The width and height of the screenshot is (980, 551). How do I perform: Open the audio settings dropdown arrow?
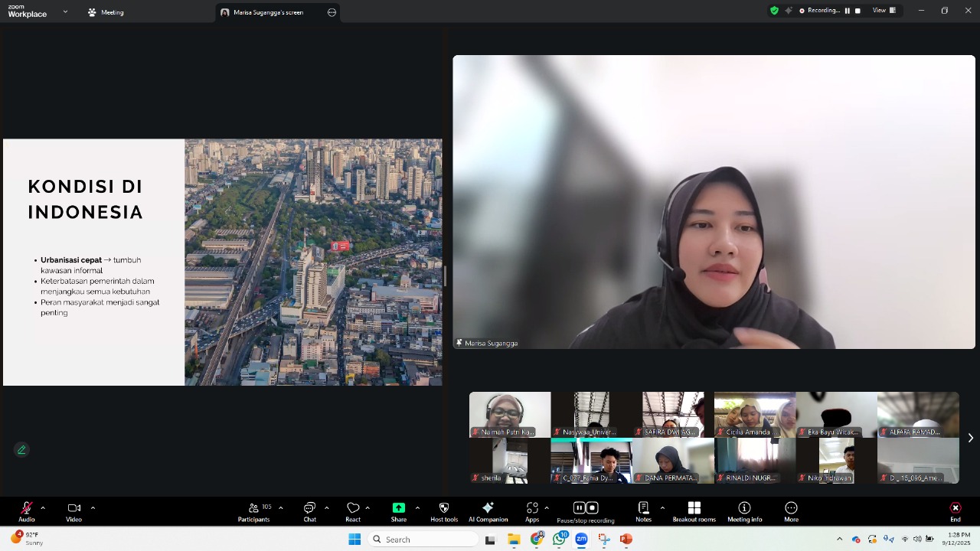click(42, 507)
